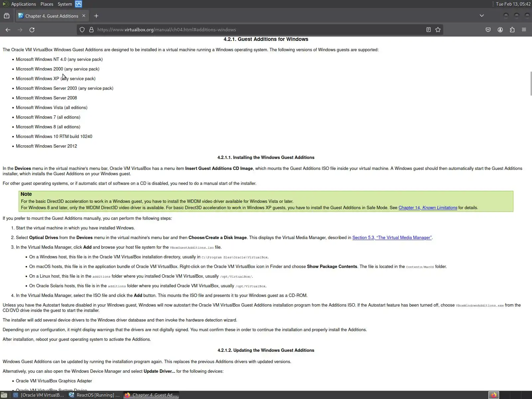Viewport: 532px width, 399px height.
Task: Click the bold Show Package Contents text
Action: (x=332, y=267)
